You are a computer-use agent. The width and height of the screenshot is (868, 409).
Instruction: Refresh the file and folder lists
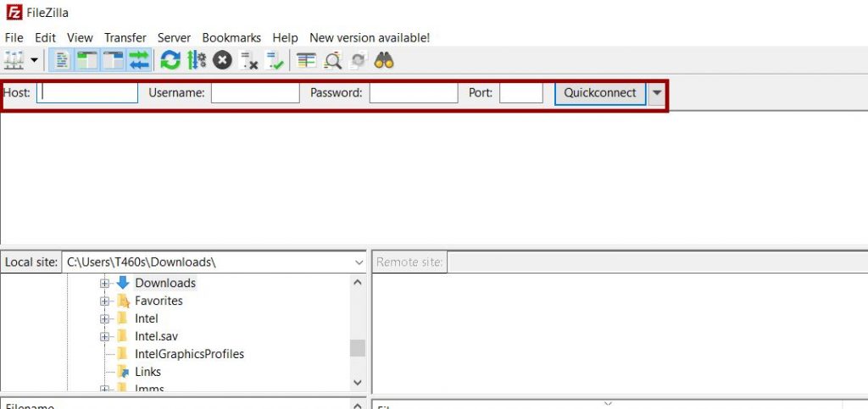tap(170, 59)
